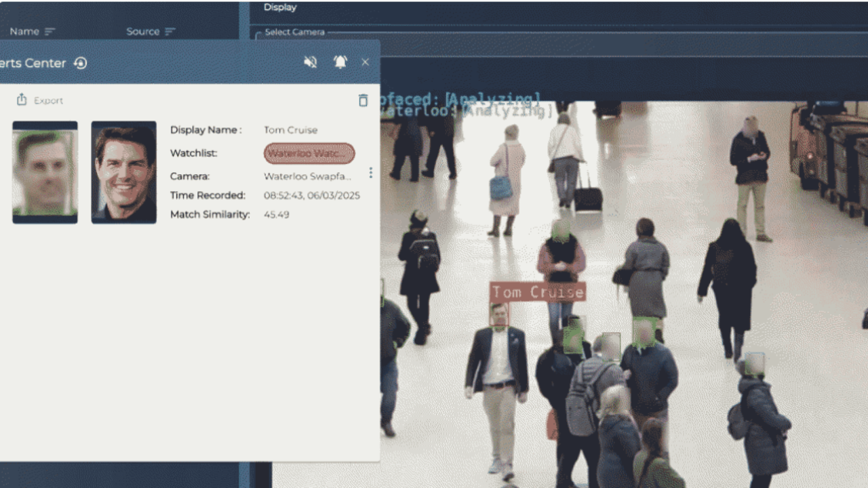Click the Waterloo Swapfa... camera value

308,176
